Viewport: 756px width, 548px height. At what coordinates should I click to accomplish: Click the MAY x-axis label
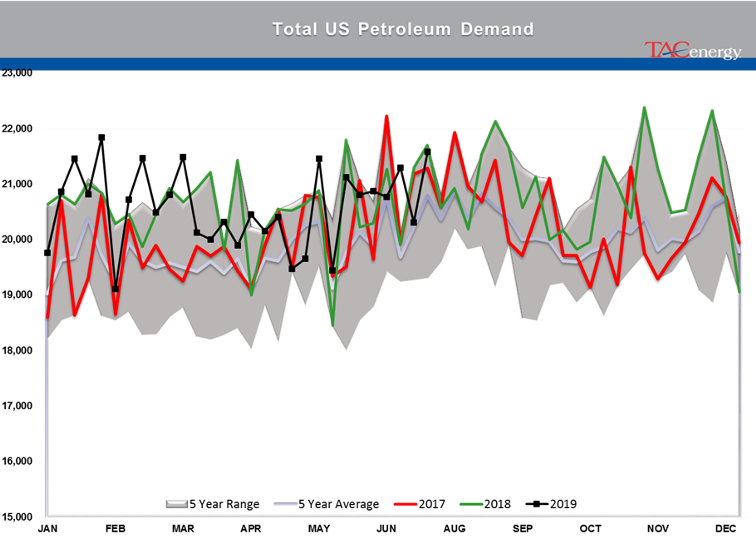[319, 529]
